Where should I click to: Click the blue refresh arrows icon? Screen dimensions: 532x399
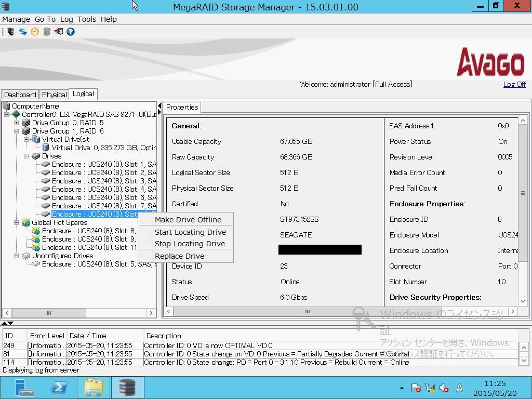click(23, 32)
